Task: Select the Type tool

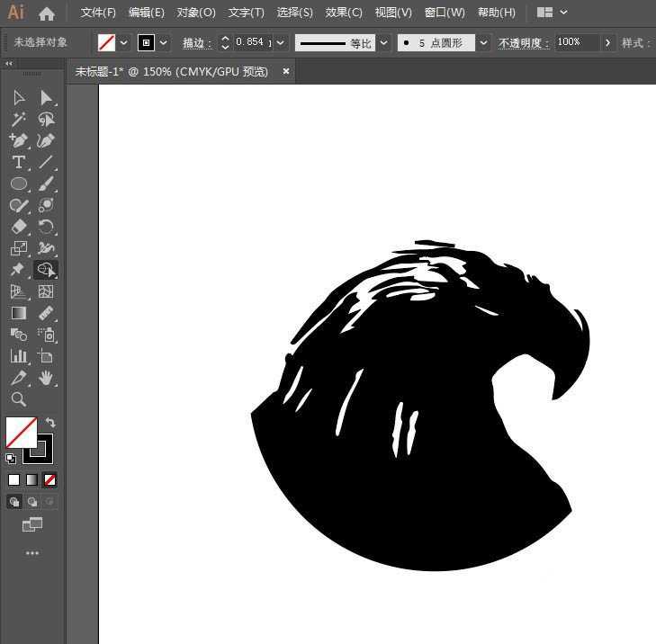Action: coord(18,162)
